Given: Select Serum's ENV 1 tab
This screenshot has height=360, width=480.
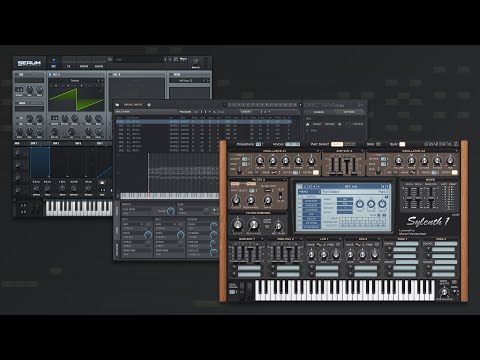Looking at the screenshot, I should click(34, 143).
